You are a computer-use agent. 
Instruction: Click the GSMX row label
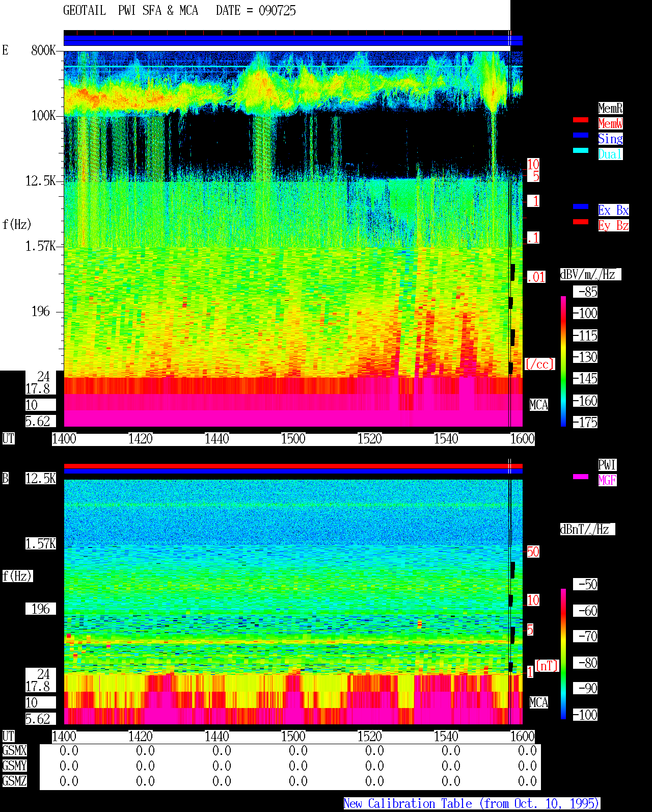pos(14,751)
